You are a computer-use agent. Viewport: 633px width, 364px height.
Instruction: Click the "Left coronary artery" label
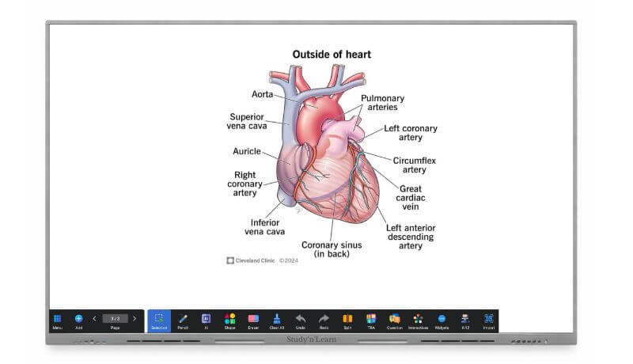[x=411, y=133]
